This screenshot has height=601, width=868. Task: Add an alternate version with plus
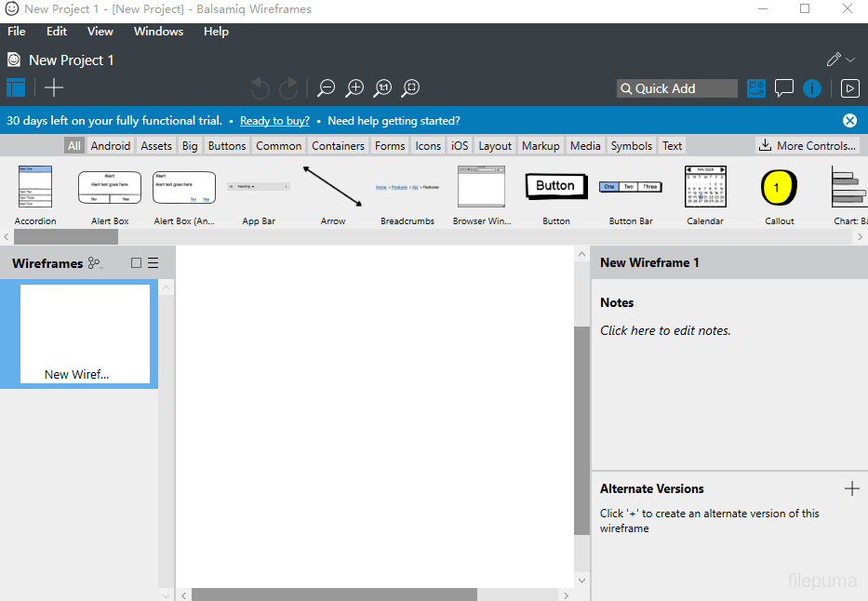pyautogui.click(x=852, y=488)
